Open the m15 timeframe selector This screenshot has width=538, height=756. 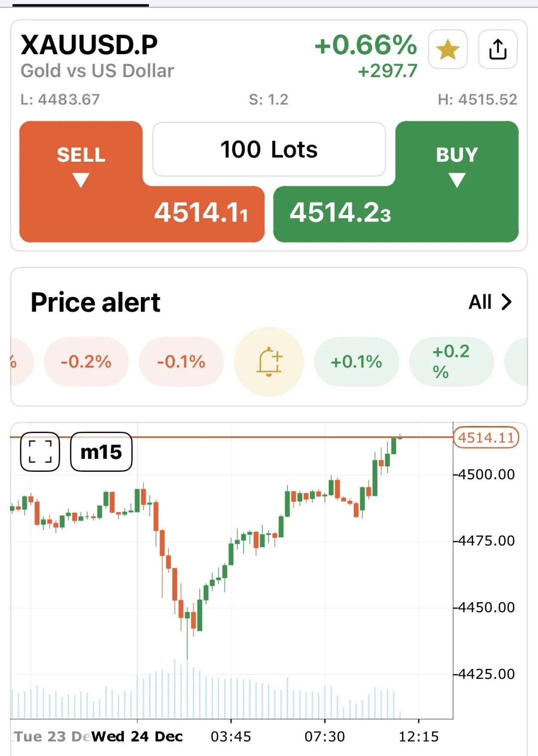(x=101, y=451)
